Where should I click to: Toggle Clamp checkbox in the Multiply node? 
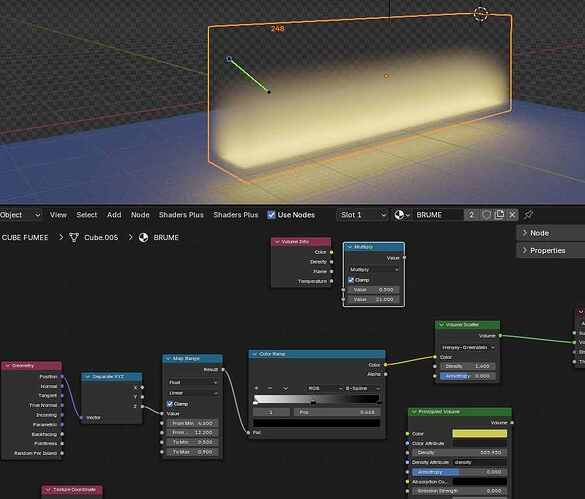(x=351, y=280)
